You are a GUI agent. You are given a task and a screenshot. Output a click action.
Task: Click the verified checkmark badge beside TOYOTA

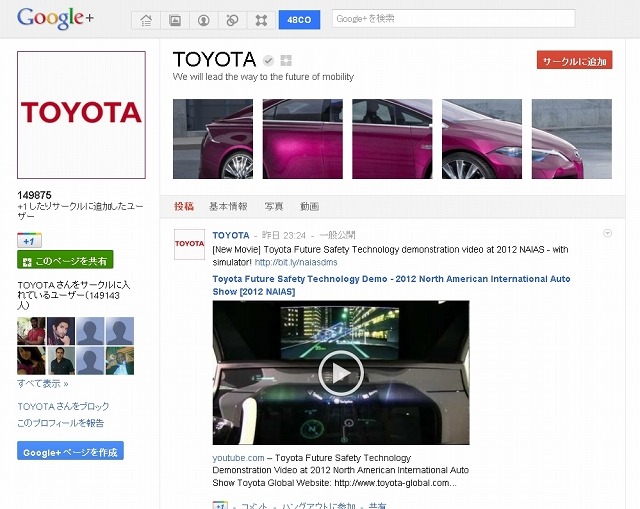pyautogui.click(x=268, y=61)
